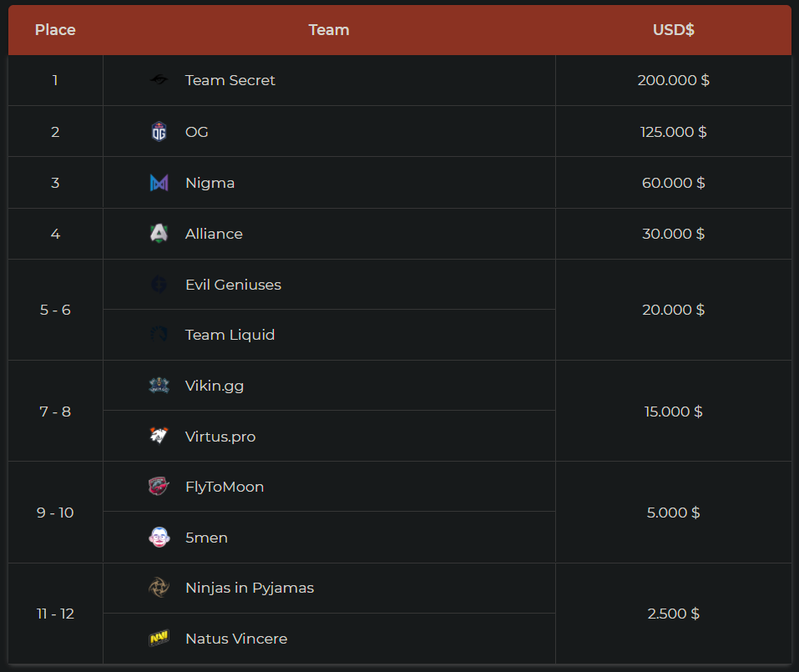Click the Alliance team logo
The height and width of the screenshot is (672, 799).
tap(159, 234)
